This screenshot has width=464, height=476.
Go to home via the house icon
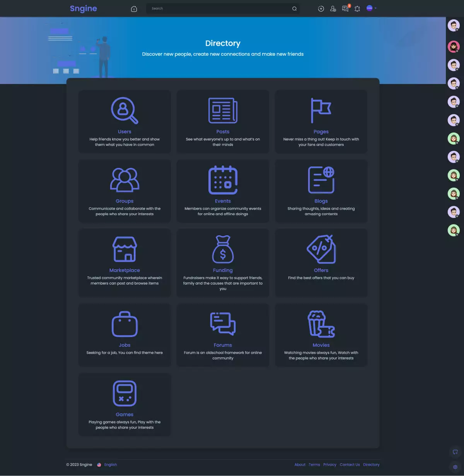click(134, 9)
